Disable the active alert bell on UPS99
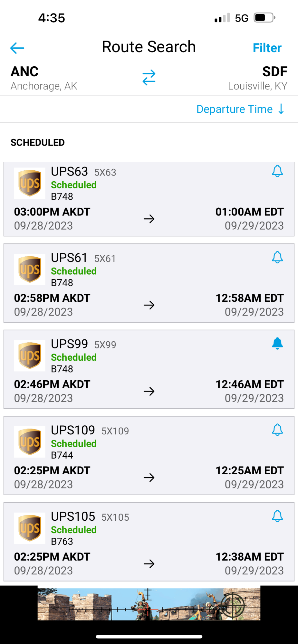This screenshot has height=644, width=298. click(277, 344)
